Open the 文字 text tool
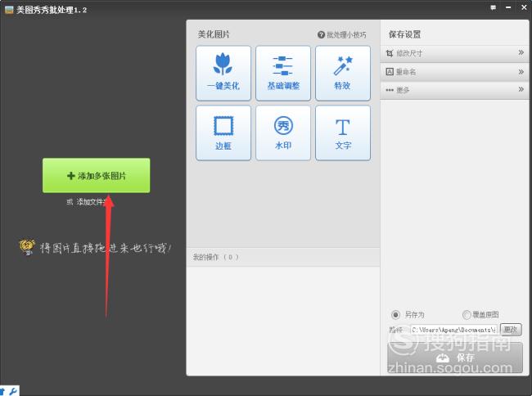Image resolution: width=532 pixels, height=396 pixels. 343,133
